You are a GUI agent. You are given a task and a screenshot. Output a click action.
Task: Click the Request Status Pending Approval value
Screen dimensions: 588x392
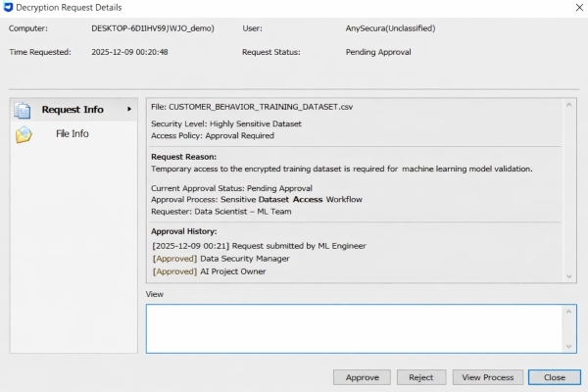tap(378, 52)
